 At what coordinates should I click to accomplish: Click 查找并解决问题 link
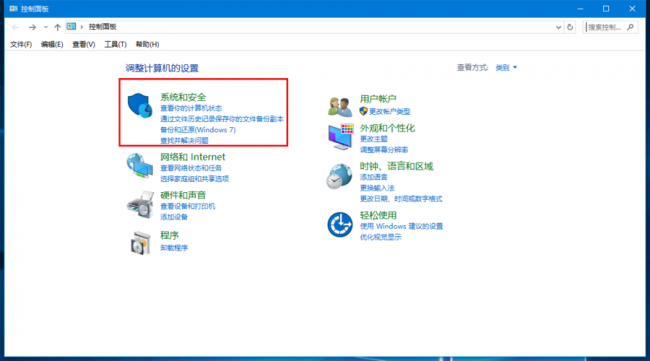184,141
